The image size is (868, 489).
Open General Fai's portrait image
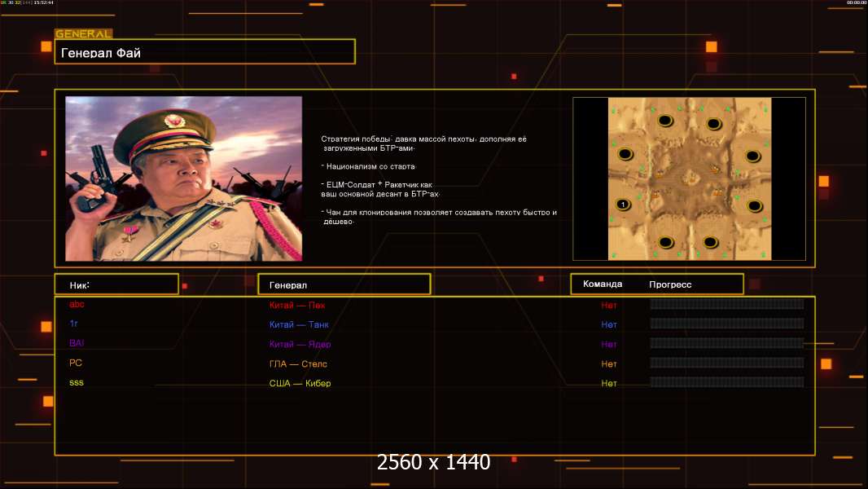[183, 178]
